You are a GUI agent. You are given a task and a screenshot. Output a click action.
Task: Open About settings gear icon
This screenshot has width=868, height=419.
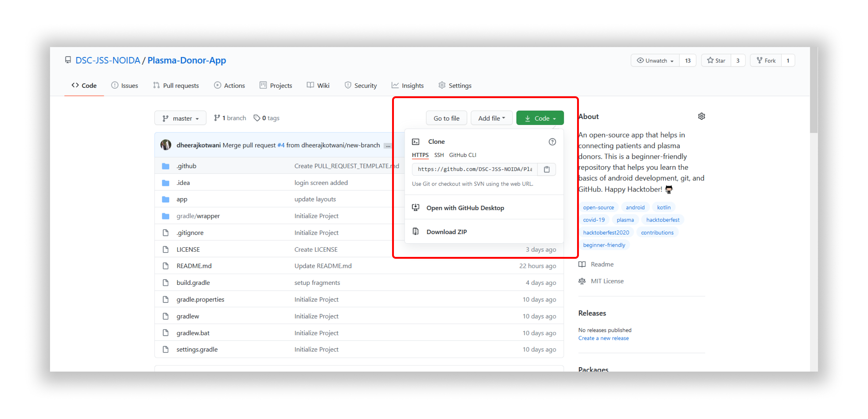point(701,117)
